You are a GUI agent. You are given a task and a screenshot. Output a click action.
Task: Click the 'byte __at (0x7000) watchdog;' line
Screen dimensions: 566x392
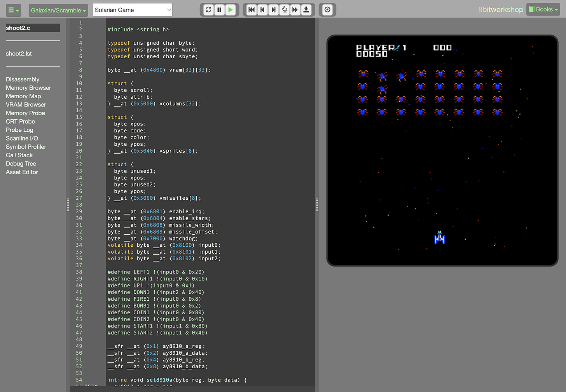[x=153, y=239]
